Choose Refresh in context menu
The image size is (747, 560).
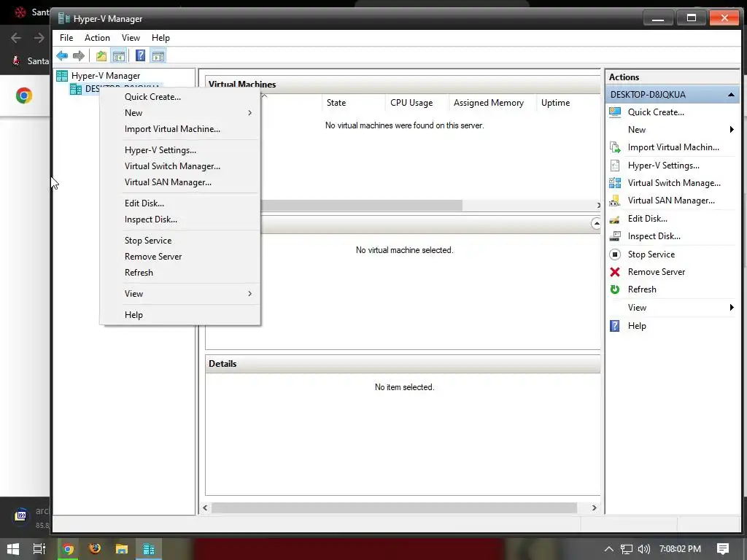click(181, 273)
